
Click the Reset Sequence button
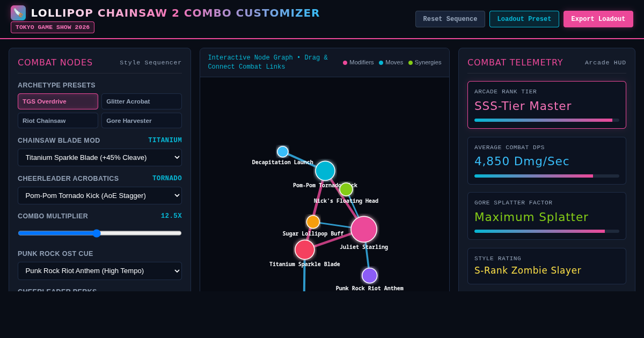pos(450,19)
